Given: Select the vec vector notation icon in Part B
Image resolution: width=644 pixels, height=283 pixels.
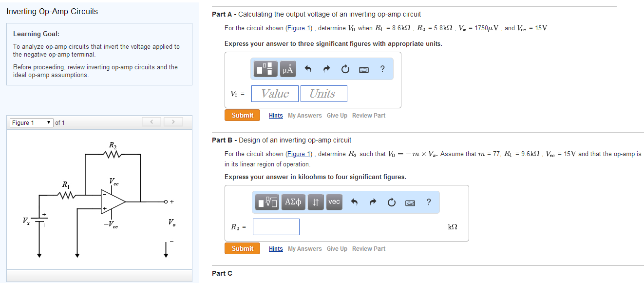Looking at the screenshot, I should click(x=334, y=202).
